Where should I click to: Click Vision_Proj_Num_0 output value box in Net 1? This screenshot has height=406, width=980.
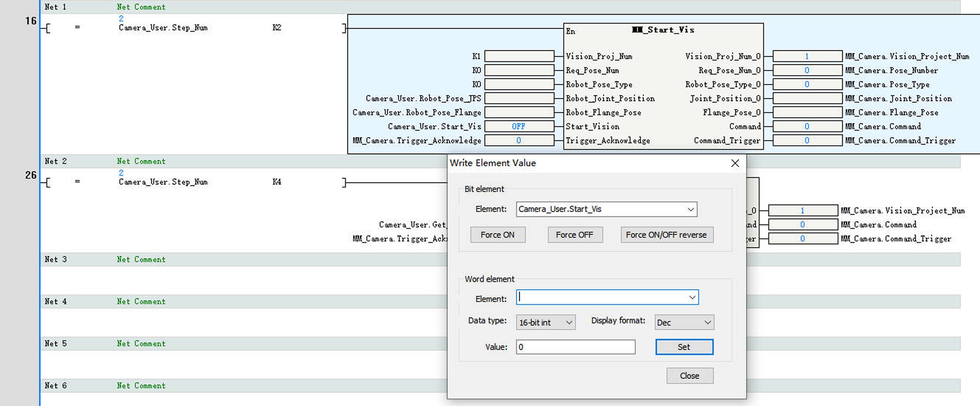(807, 56)
